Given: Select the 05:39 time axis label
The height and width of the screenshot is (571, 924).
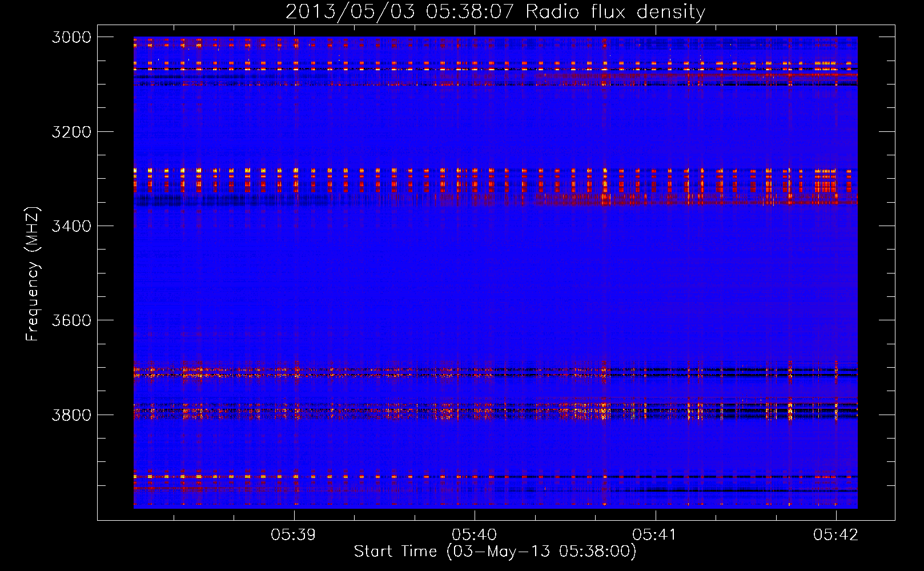Looking at the screenshot, I should click(294, 535).
